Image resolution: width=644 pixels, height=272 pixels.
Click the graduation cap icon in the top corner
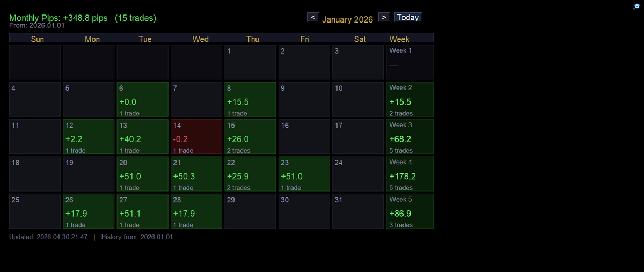pos(636,6)
